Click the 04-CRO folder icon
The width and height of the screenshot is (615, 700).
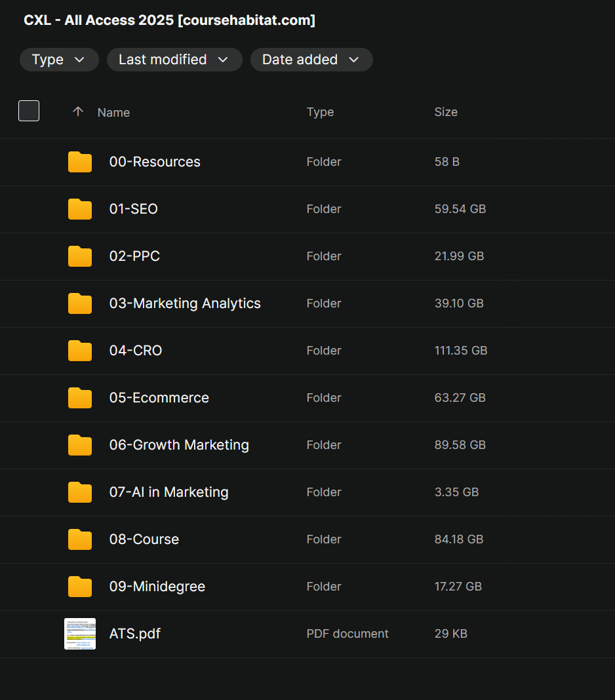click(x=80, y=351)
